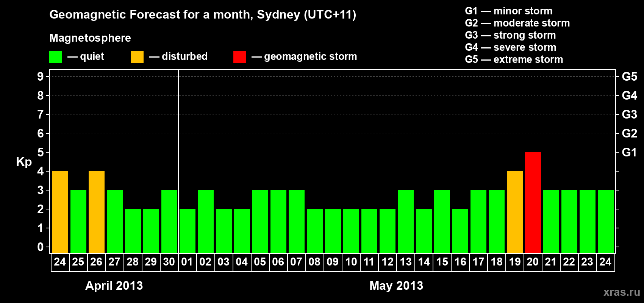Click the 'G2' label on right axis
644x303 pixels.
(x=630, y=133)
